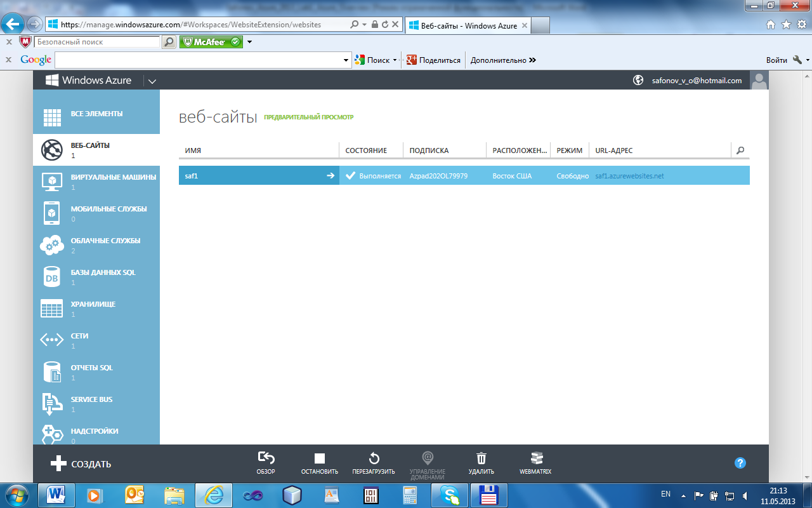Expand the Поиск dropdown arrow
Image resolution: width=812 pixels, height=508 pixels.
coord(395,60)
